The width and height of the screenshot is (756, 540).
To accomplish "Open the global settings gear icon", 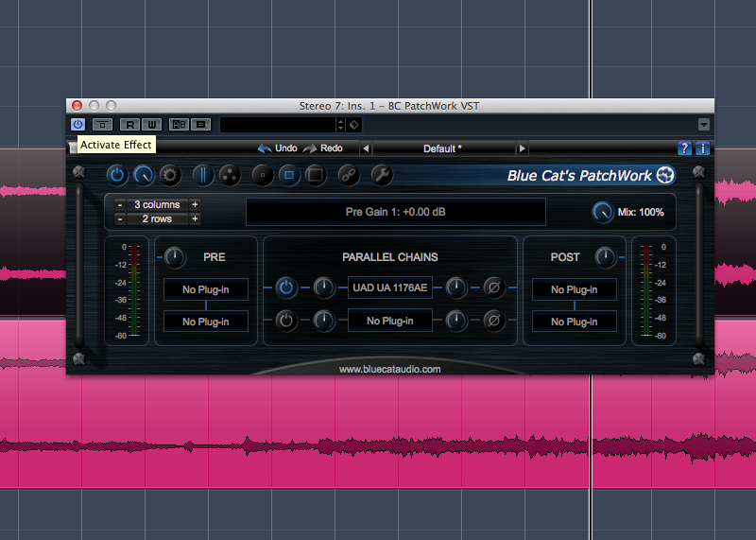I will click(x=170, y=175).
